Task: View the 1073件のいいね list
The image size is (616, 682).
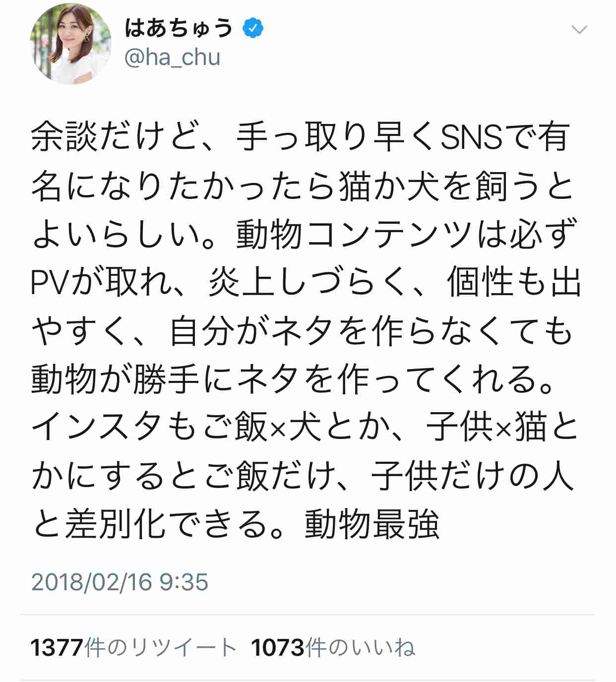Action: pos(333,647)
